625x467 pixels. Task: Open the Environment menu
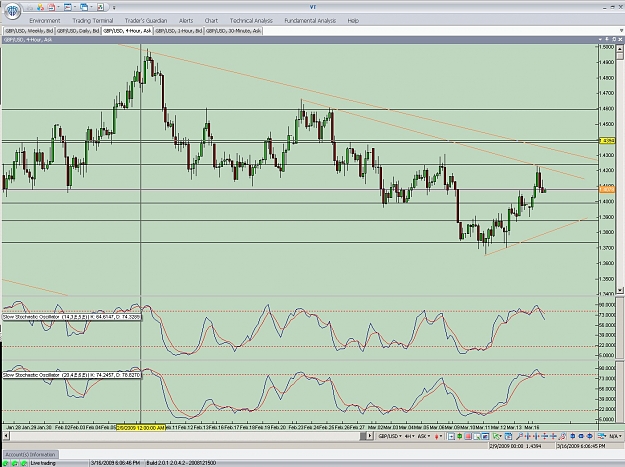point(45,20)
